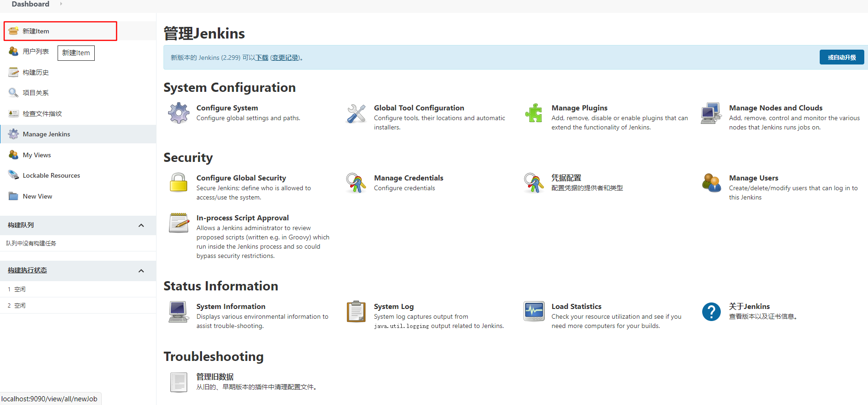Screen dimensions: 868x405
Task: Click the 队列中没有构建任务 message
Action: coord(31,243)
